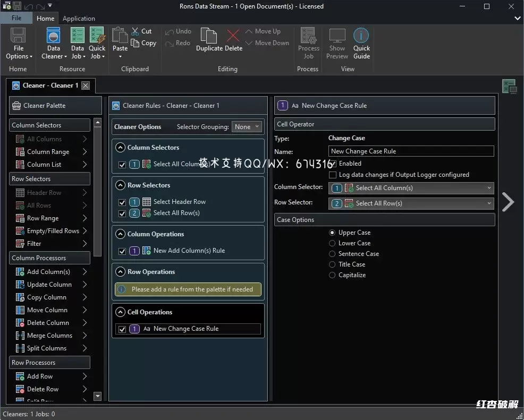This screenshot has height=420, width=524.
Task: Expand ribbon options chevron at top right
Action: coord(517,19)
